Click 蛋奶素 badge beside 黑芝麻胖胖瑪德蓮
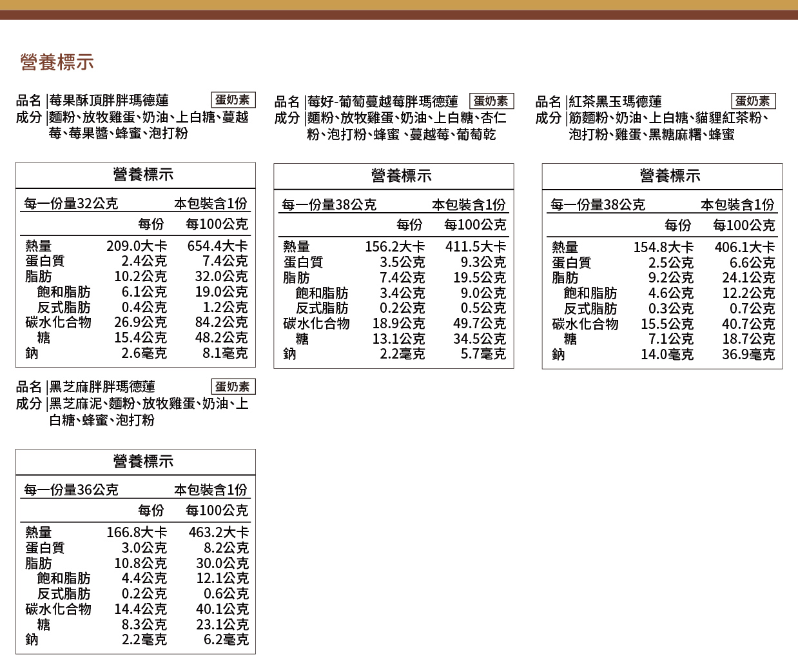Viewport: 798px width, 672px height. point(233,386)
